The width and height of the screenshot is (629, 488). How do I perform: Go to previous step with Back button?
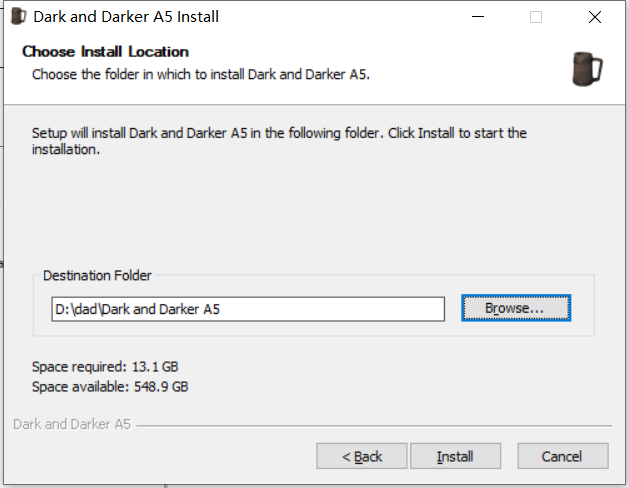pyautogui.click(x=362, y=456)
